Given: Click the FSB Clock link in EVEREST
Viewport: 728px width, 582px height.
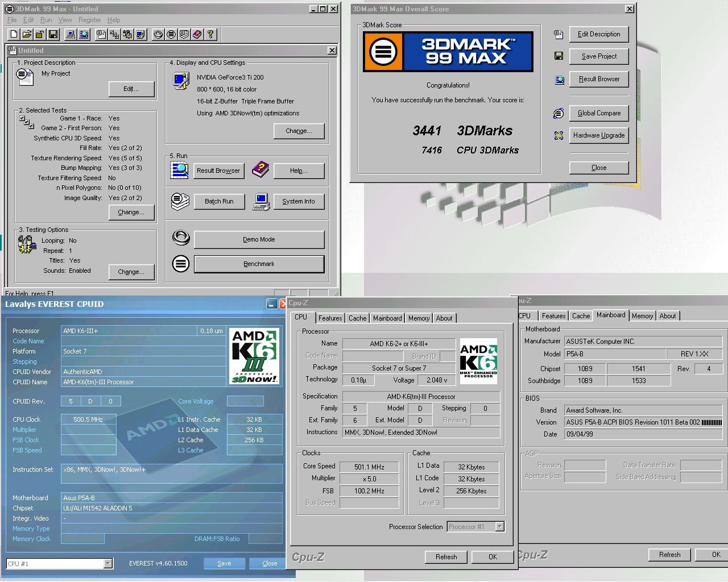Looking at the screenshot, I should [x=26, y=440].
